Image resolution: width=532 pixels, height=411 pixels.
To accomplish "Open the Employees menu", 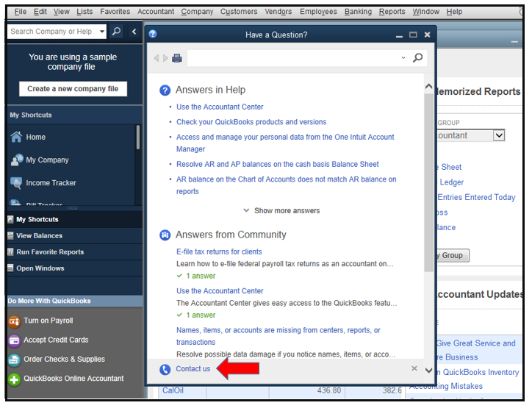I will pyautogui.click(x=318, y=12).
